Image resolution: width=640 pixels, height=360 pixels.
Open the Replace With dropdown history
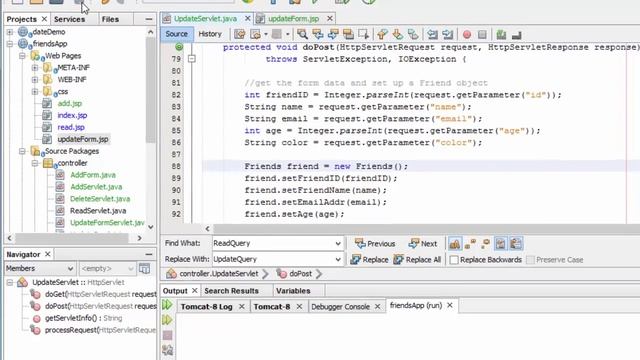(338, 260)
